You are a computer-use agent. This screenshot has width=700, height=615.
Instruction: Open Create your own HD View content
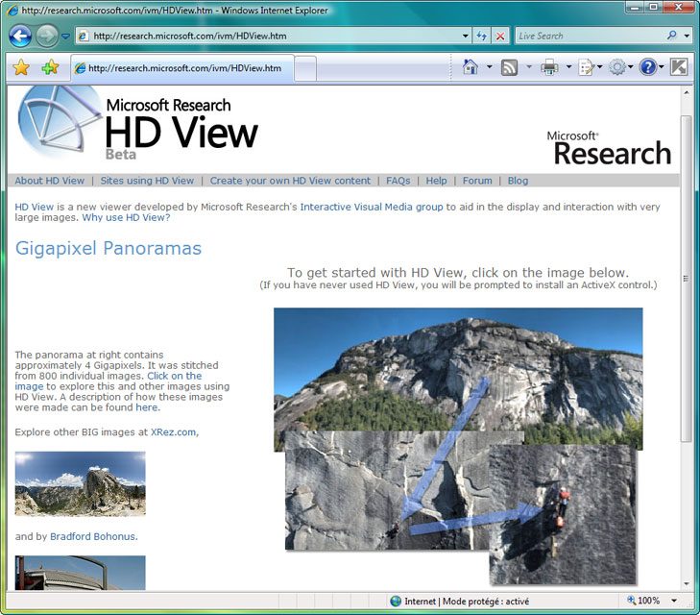(x=290, y=181)
